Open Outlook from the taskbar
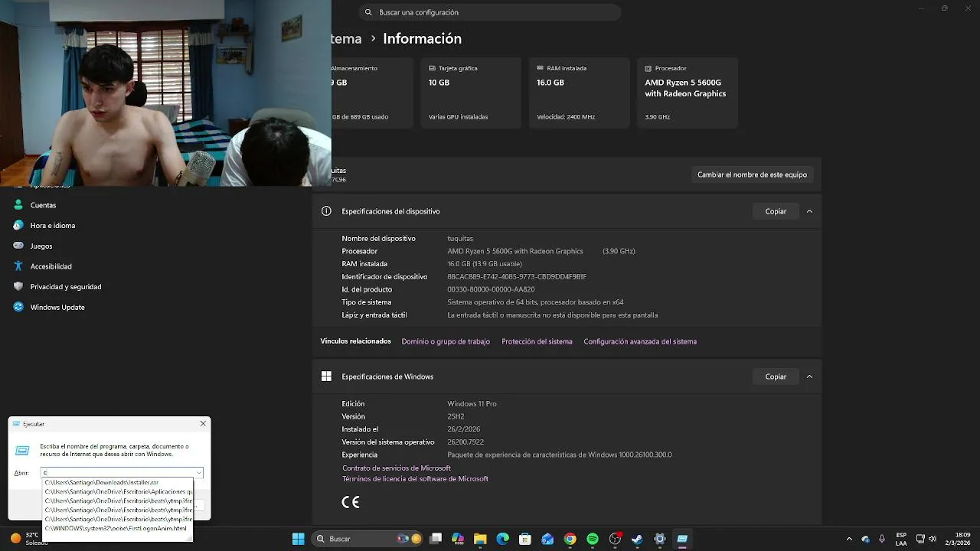Image resolution: width=980 pixels, height=551 pixels. pyautogui.click(x=547, y=539)
